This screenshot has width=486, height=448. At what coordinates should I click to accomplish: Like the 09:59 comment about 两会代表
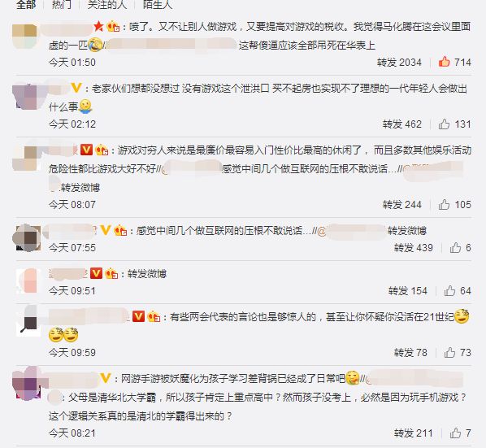tap(449, 353)
